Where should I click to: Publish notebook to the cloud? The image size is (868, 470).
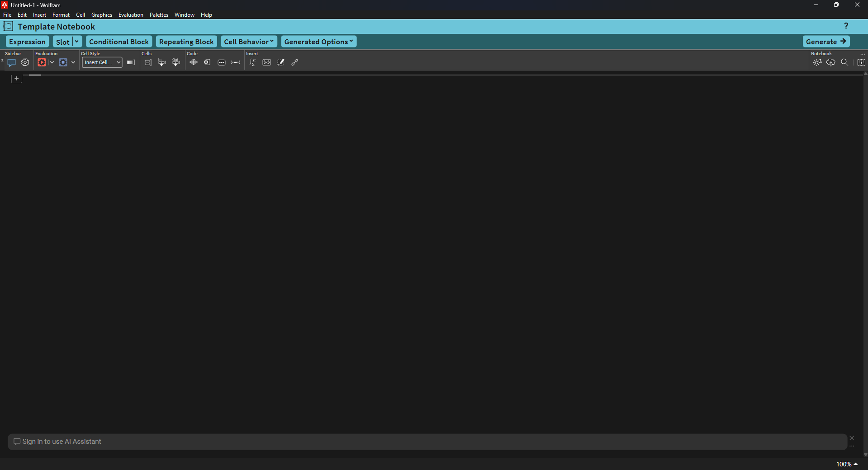pyautogui.click(x=831, y=62)
